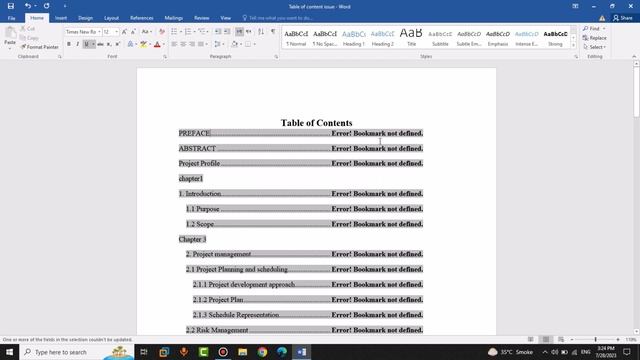Undo the last action
Image resolution: width=640 pixels, height=360 pixels.
tap(27, 6)
